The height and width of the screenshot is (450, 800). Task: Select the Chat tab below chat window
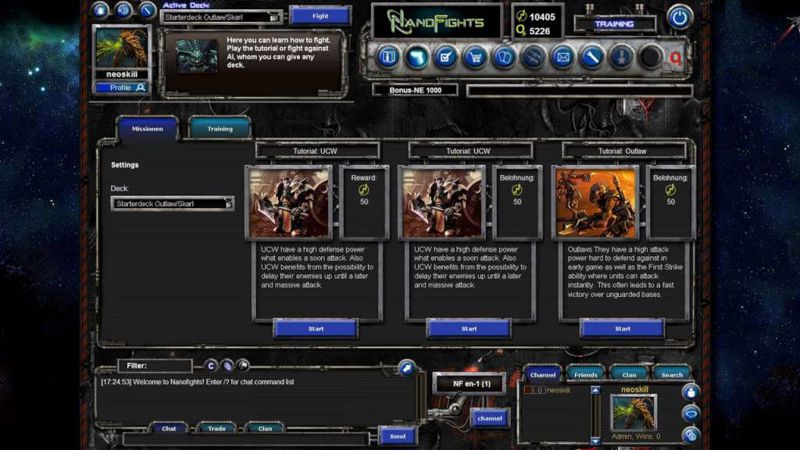pyautogui.click(x=169, y=428)
